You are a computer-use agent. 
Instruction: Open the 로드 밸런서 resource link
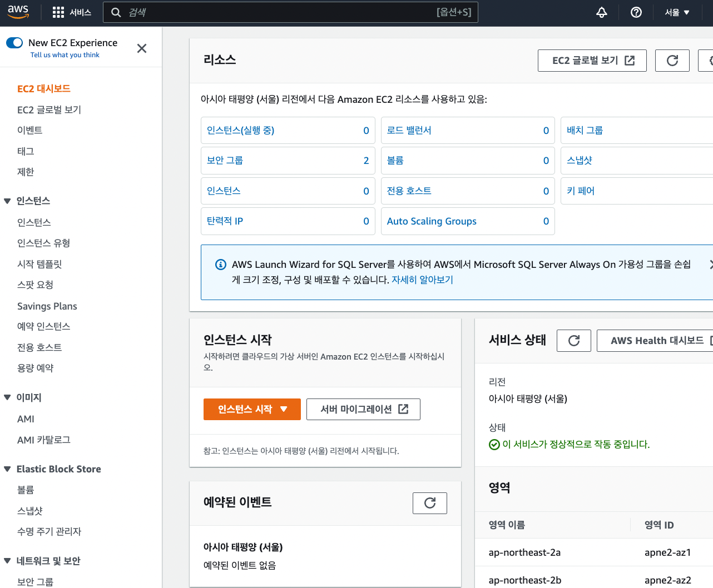409,130
